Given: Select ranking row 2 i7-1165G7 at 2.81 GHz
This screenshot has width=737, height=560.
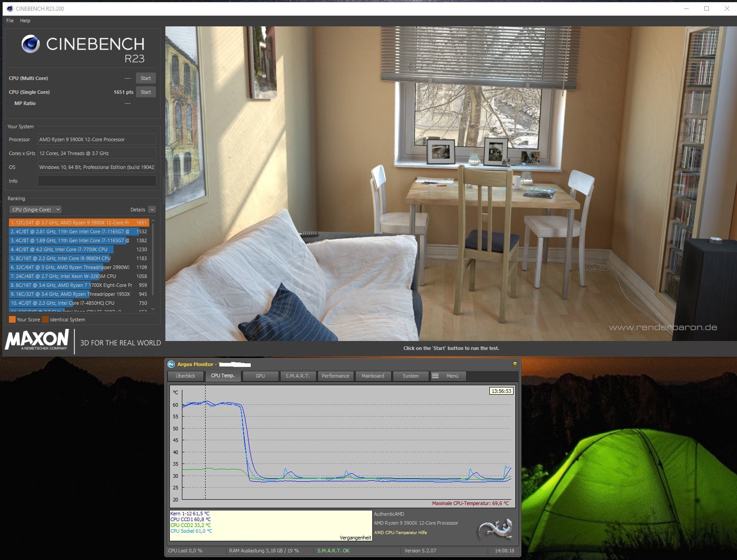Looking at the screenshot, I should [x=79, y=232].
